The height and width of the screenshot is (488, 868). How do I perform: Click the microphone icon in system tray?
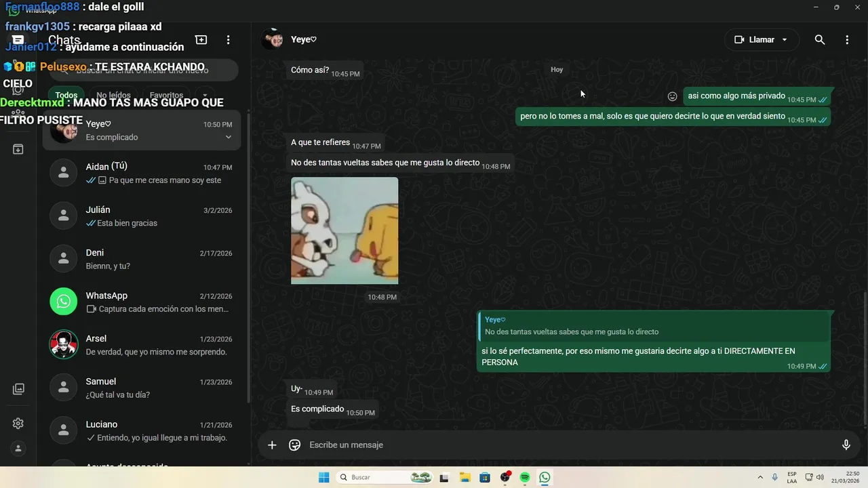(775, 478)
